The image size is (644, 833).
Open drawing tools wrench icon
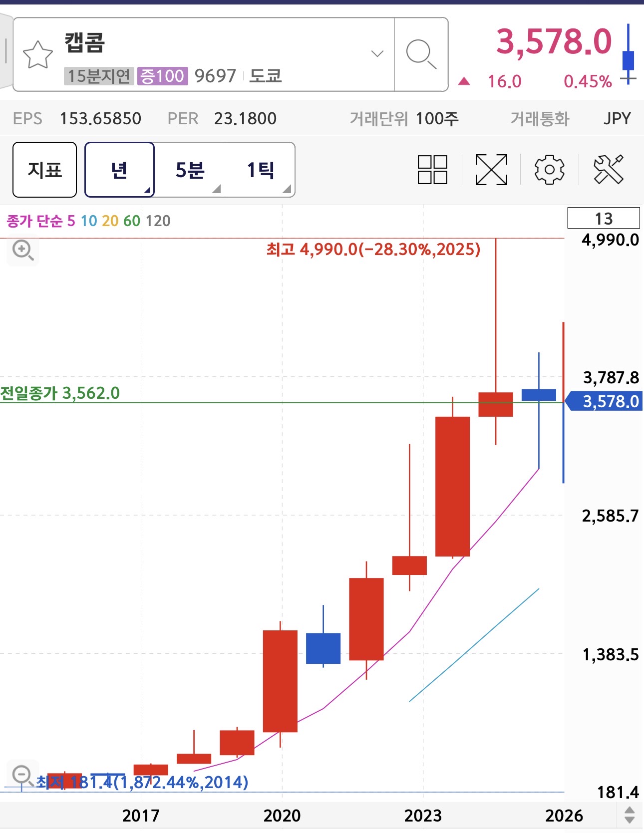608,170
